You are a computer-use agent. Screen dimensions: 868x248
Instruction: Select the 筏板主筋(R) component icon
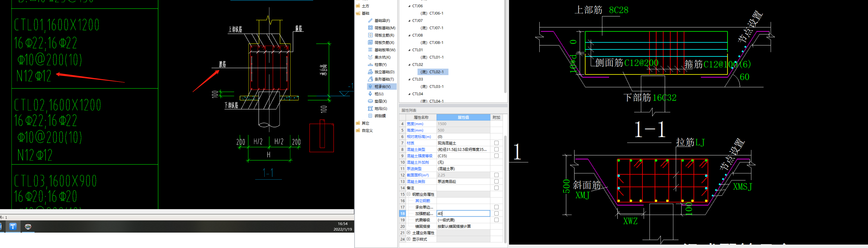pos(370,35)
